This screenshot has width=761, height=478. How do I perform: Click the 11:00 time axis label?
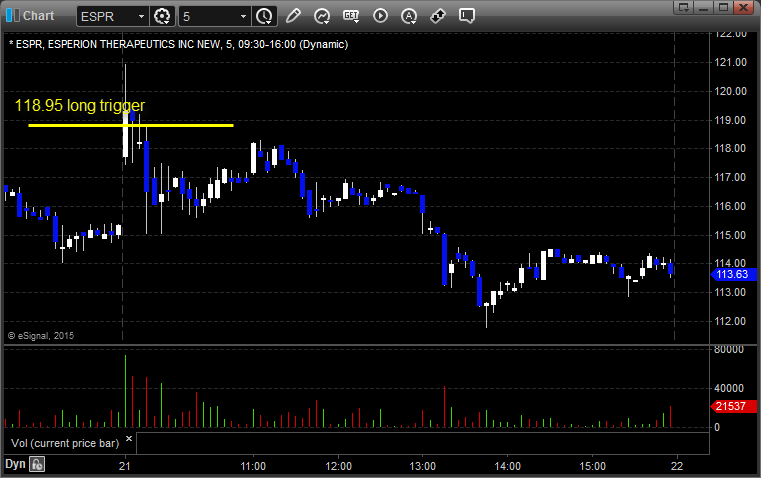point(253,466)
